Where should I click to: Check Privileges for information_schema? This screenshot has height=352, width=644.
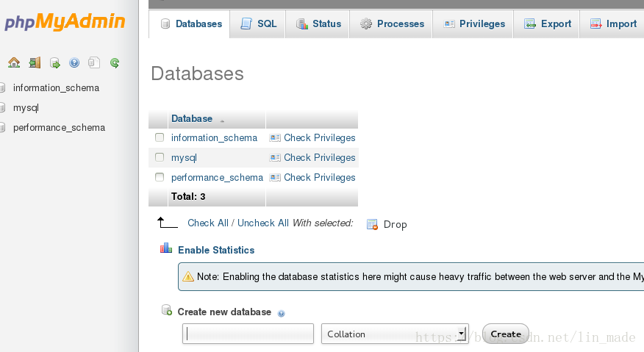(320, 138)
